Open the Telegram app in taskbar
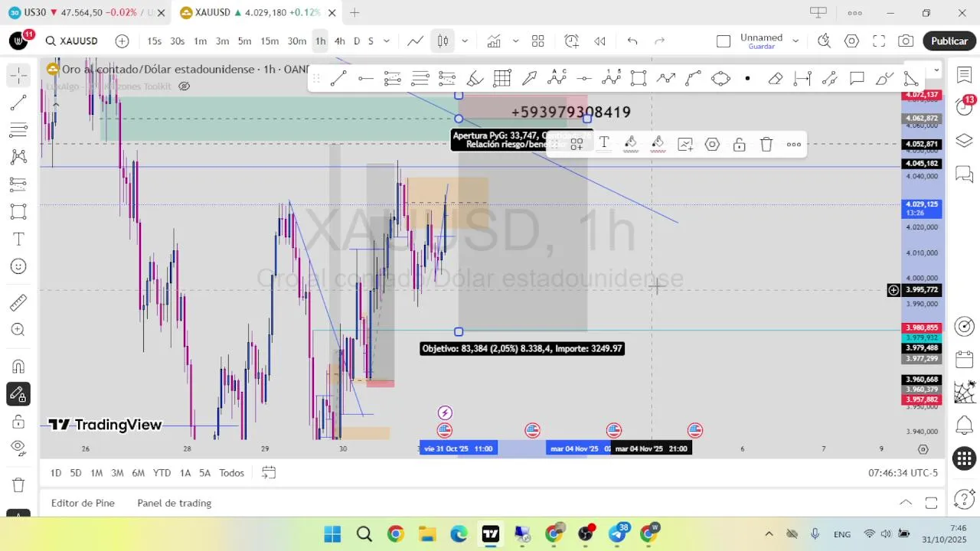Screen dimensions: 980x551 617,533
